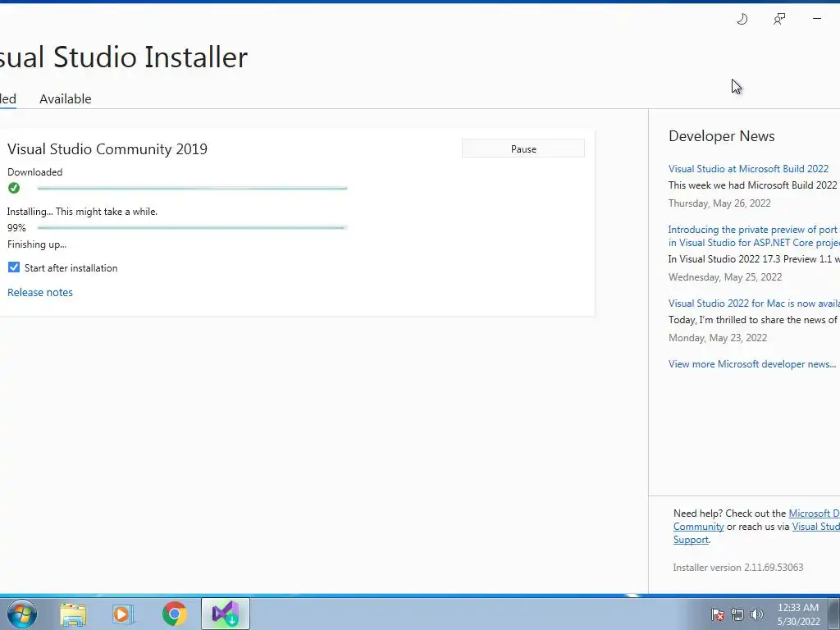Click the Monday, May 23, 2022 date

[718, 338]
